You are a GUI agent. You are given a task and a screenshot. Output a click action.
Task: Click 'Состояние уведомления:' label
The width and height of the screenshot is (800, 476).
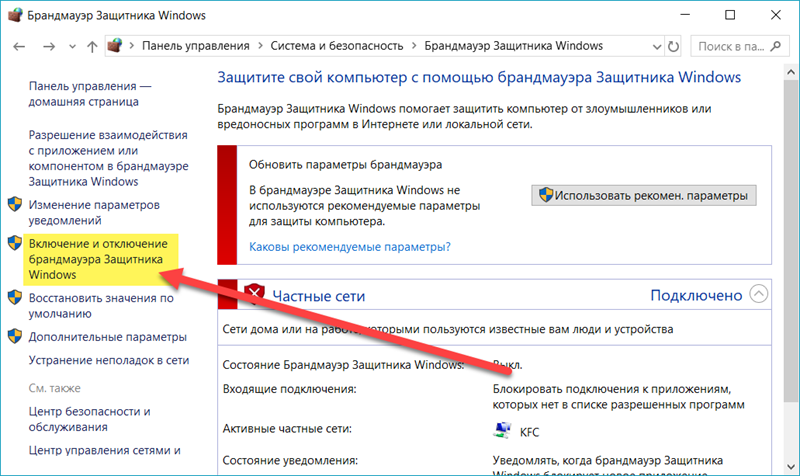pos(290,461)
